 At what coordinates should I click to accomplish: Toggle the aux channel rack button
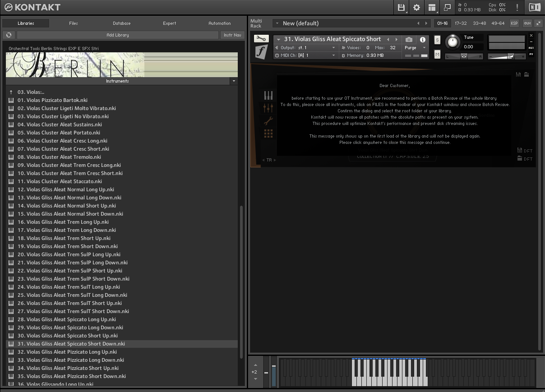(527, 23)
